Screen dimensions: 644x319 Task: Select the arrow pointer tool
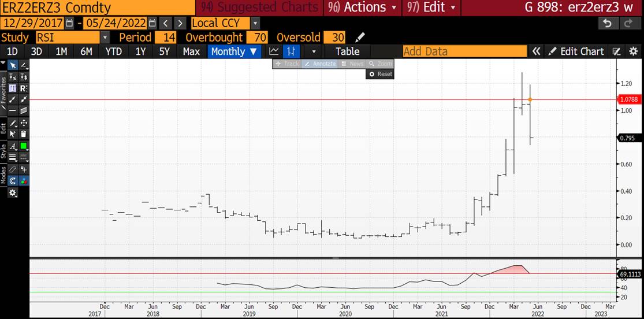pyautogui.click(x=13, y=65)
